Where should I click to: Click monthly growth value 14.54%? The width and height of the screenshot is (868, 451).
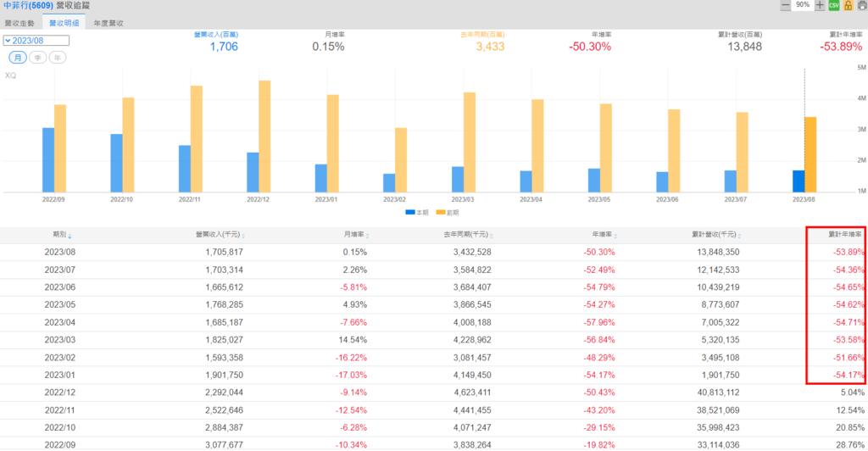pyautogui.click(x=353, y=340)
